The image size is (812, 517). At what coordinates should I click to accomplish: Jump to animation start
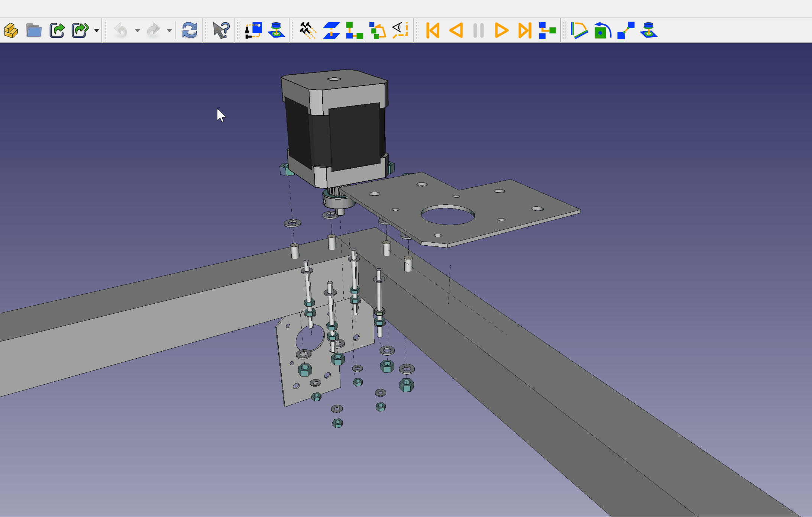tap(433, 30)
